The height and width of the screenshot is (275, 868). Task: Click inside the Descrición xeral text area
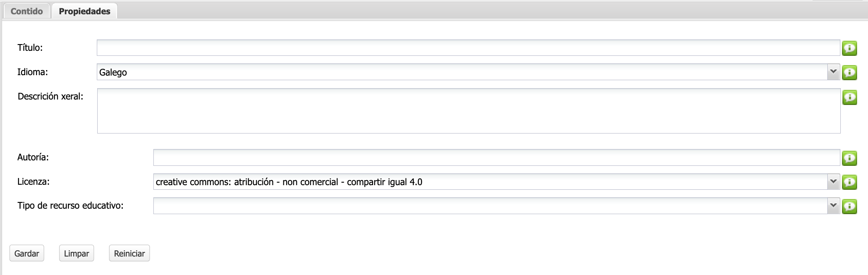(x=469, y=111)
